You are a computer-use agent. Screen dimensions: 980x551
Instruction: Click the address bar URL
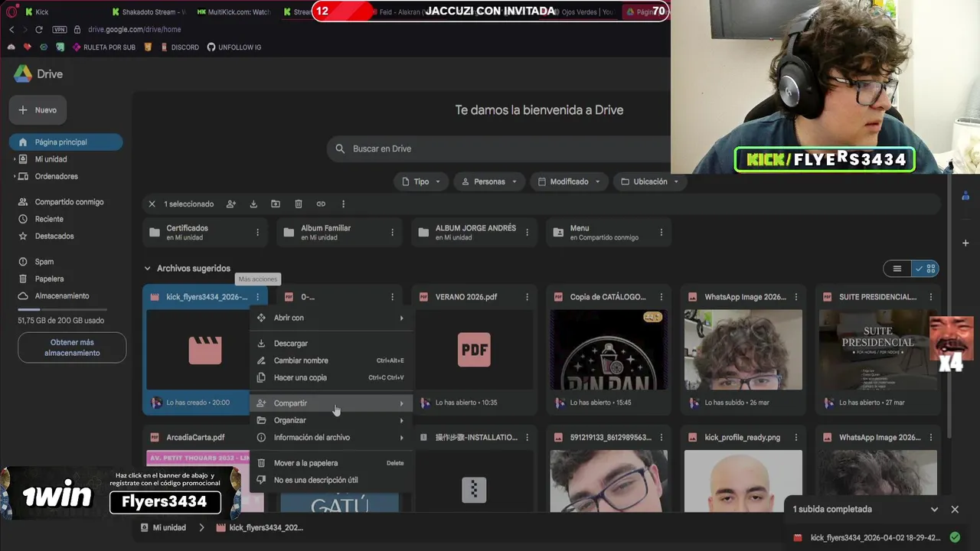point(134,29)
